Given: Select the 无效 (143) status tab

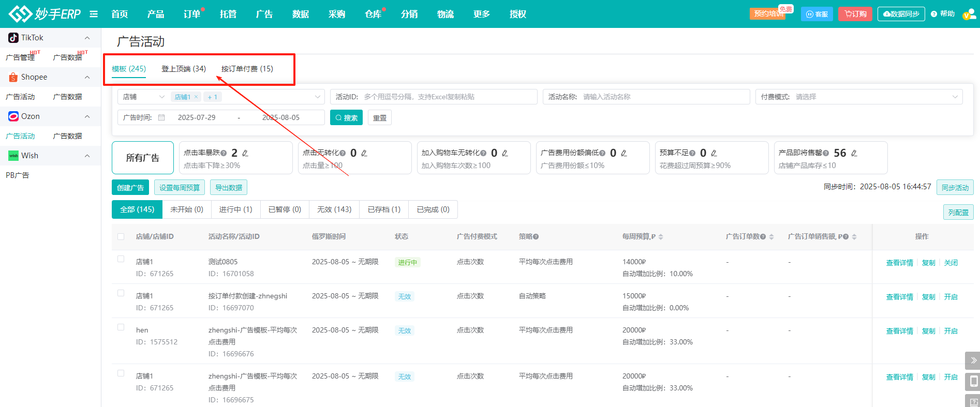Looking at the screenshot, I should coord(334,209).
